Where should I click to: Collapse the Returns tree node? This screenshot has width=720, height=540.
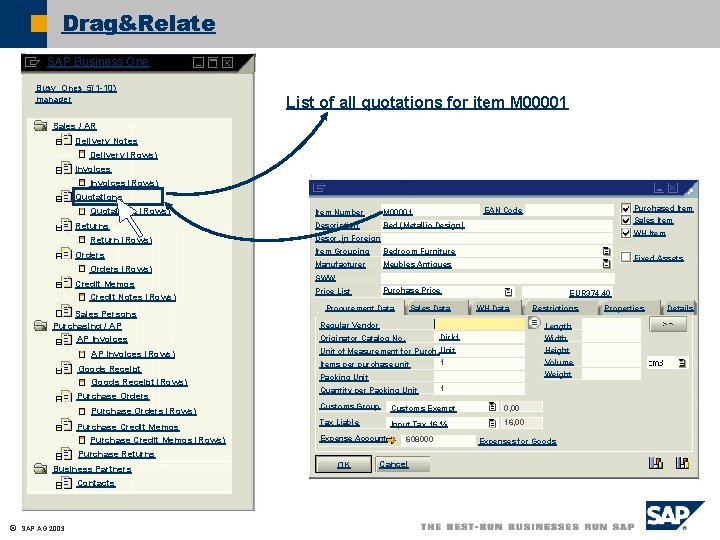[x=58, y=227]
